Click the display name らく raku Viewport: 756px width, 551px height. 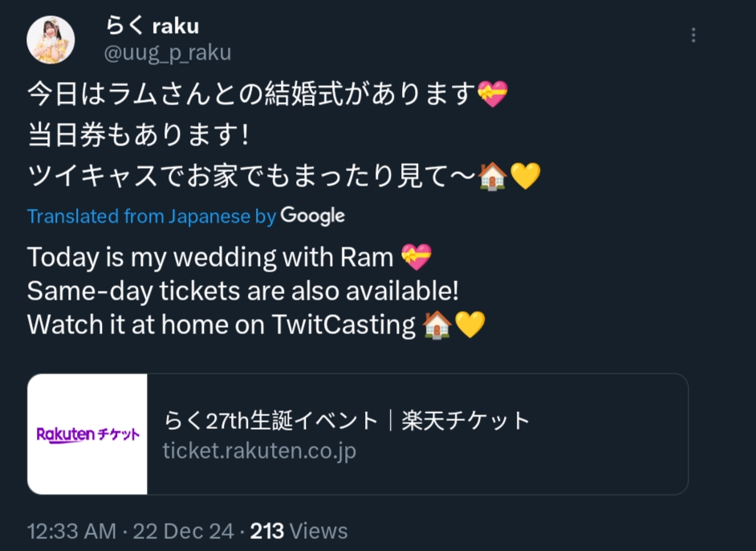(x=152, y=25)
